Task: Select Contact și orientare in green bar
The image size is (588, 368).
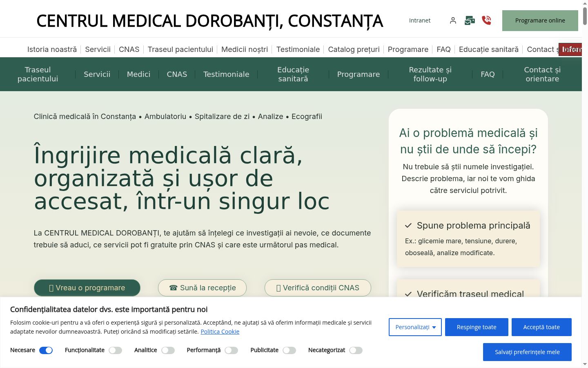Action: pyautogui.click(x=542, y=74)
